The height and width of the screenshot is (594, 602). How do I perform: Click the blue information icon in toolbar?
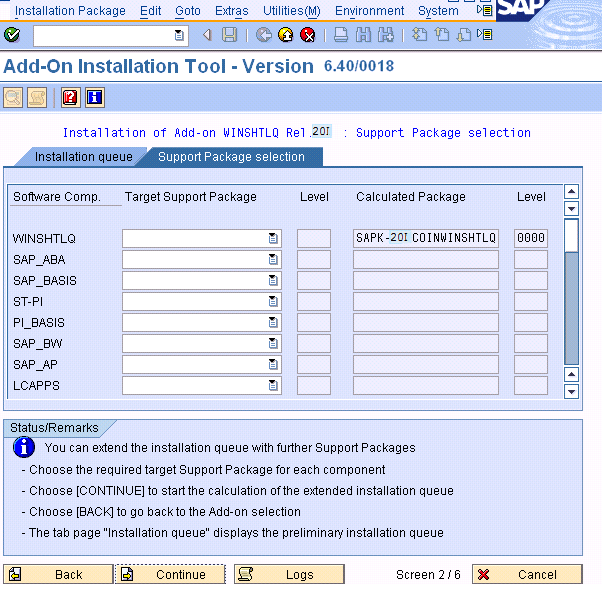[x=95, y=98]
